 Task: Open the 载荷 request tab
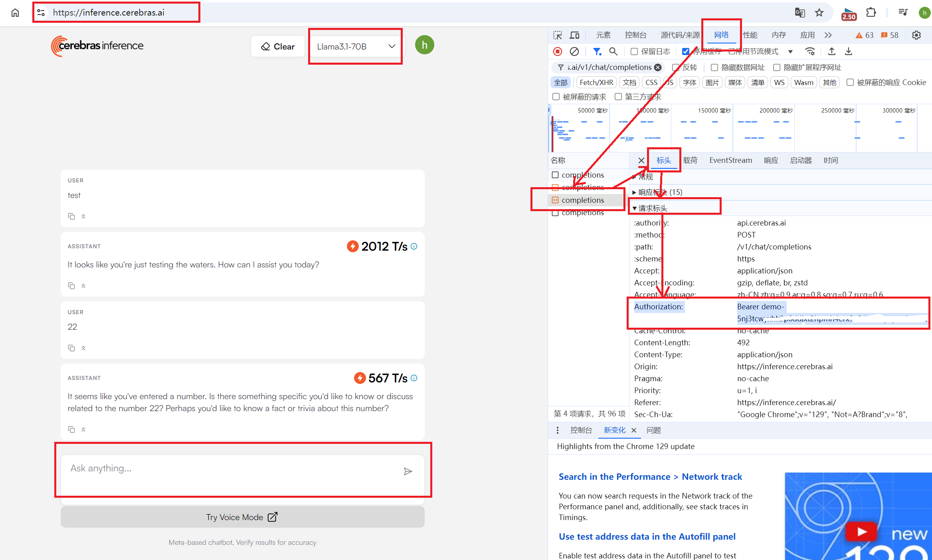(x=690, y=160)
